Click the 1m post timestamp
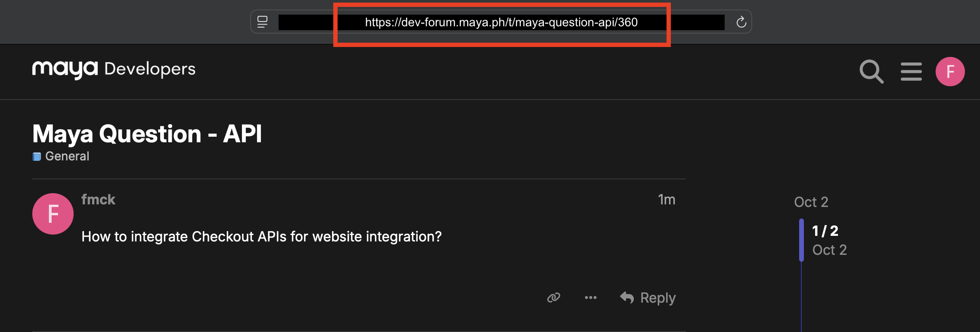The height and width of the screenshot is (332, 980). tap(666, 200)
